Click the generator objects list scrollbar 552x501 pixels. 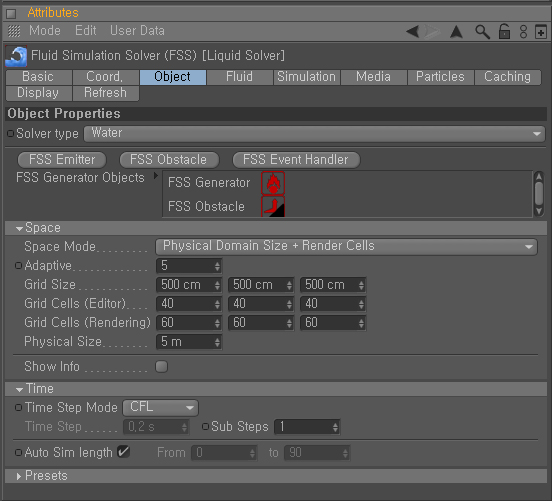click(539, 194)
